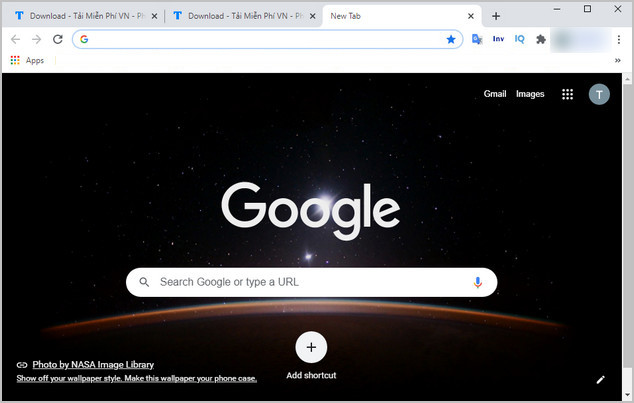Click the link icon beside the photo credit
The height and width of the screenshot is (403, 634).
pyautogui.click(x=22, y=365)
